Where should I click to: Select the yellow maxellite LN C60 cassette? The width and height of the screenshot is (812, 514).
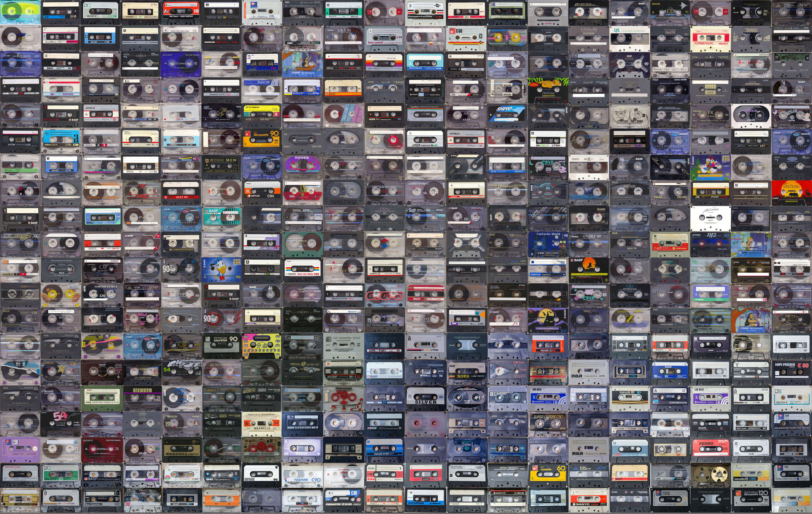click(751, 475)
